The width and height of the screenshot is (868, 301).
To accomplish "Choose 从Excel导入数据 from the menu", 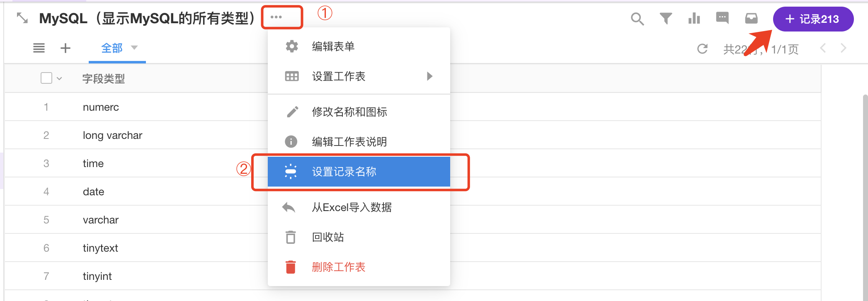I will tap(352, 207).
